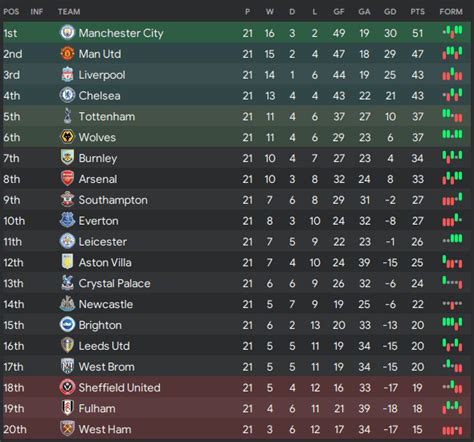Click the Manchester City club crest
This screenshot has width=474, height=442.
68,33
